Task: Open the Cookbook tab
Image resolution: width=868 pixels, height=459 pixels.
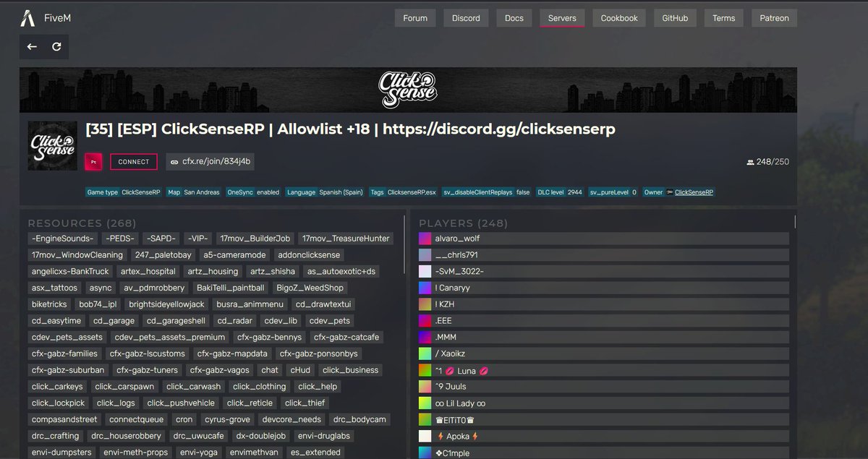Action: pyautogui.click(x=619, y=18)
